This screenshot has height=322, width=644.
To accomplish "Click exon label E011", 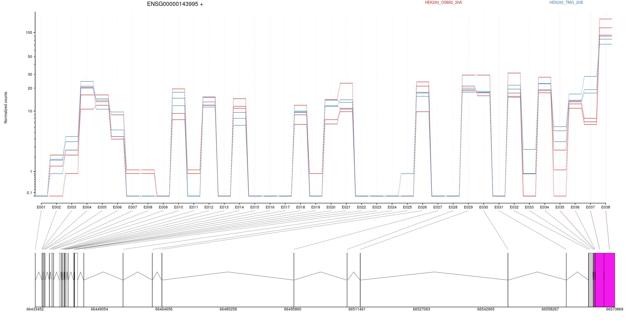I will tap(194, 207).
